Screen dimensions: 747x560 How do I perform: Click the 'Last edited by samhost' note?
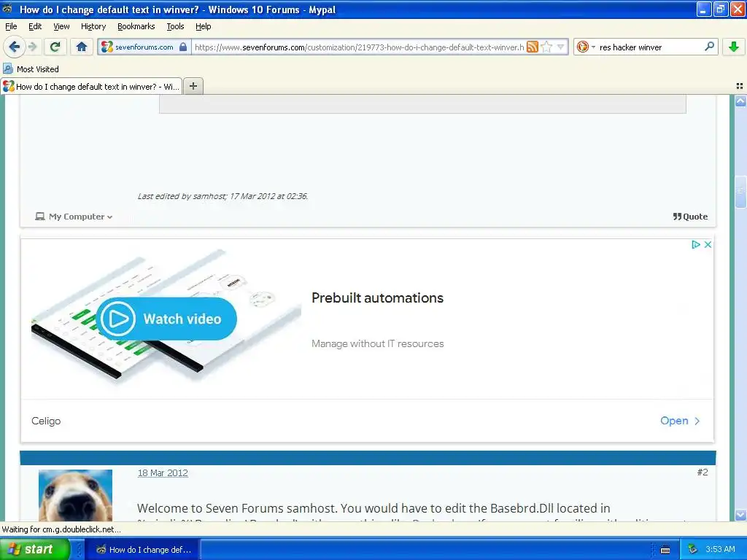(222, 196)
